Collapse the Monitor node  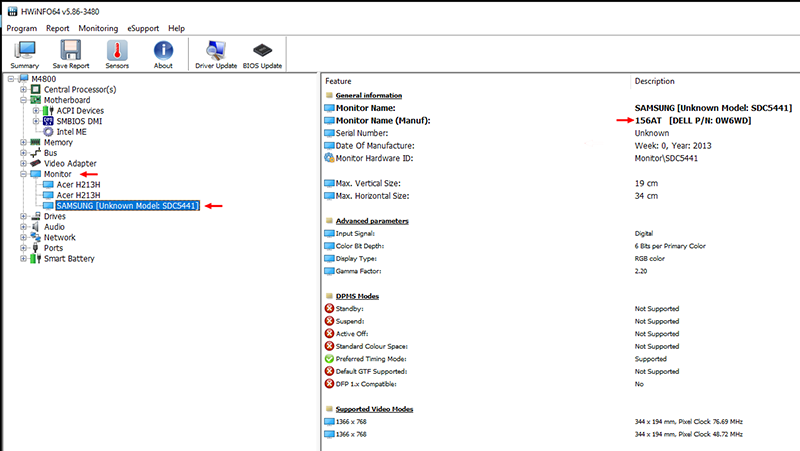click(x=23, y=174)
